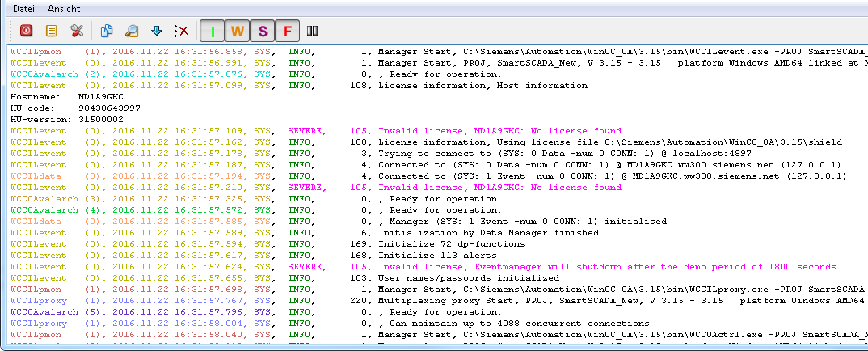Click the copy log entries icon
Screen dimensions: 868x351
[x=107, y=31]
